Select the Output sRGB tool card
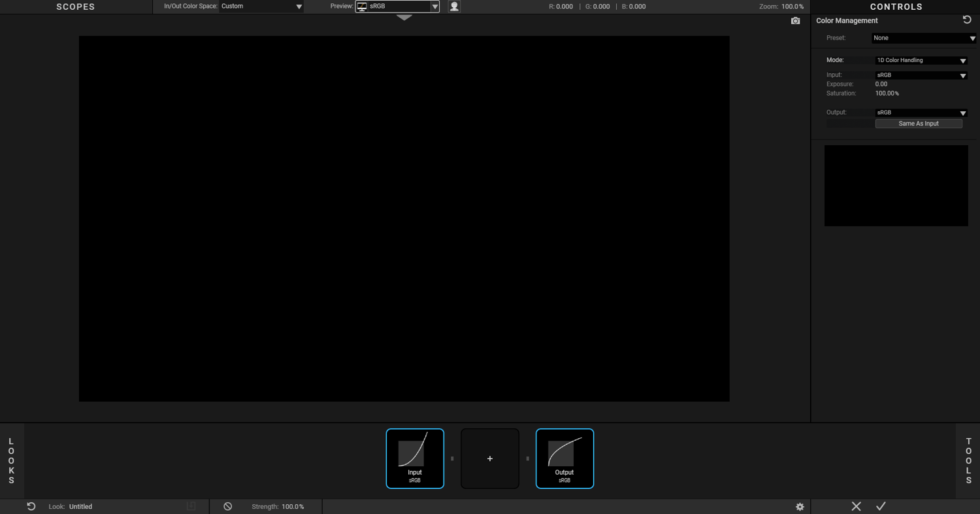Viewport: 980px width, 514px height. pos(564,458)
